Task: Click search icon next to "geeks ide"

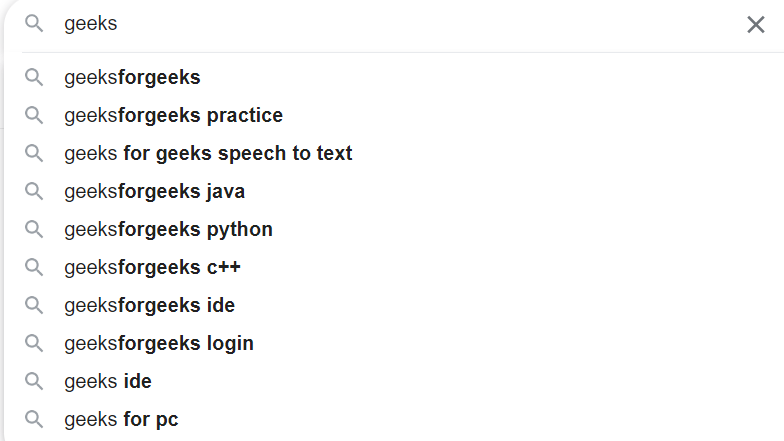Action: [34, 381]
